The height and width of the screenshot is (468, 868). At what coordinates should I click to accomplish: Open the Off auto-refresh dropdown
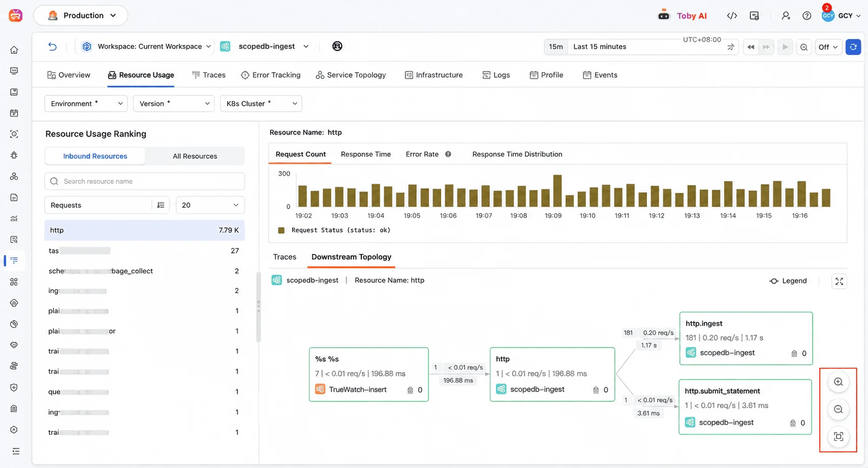[x=828, y=47]
